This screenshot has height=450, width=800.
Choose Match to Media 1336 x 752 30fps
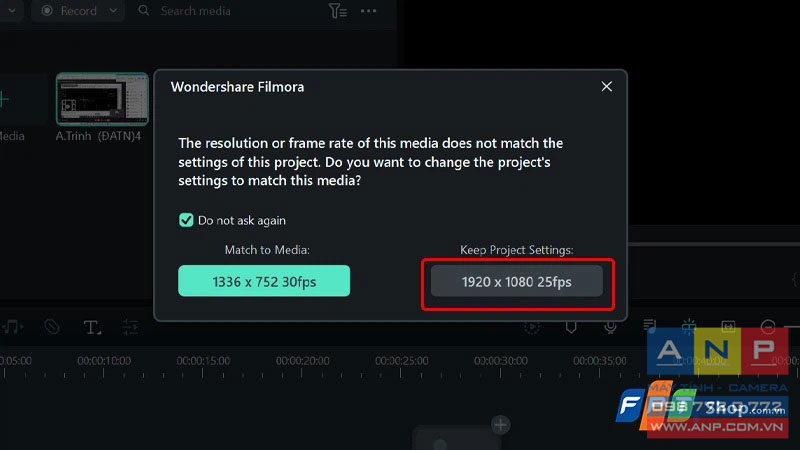click(x=264, y=281)
